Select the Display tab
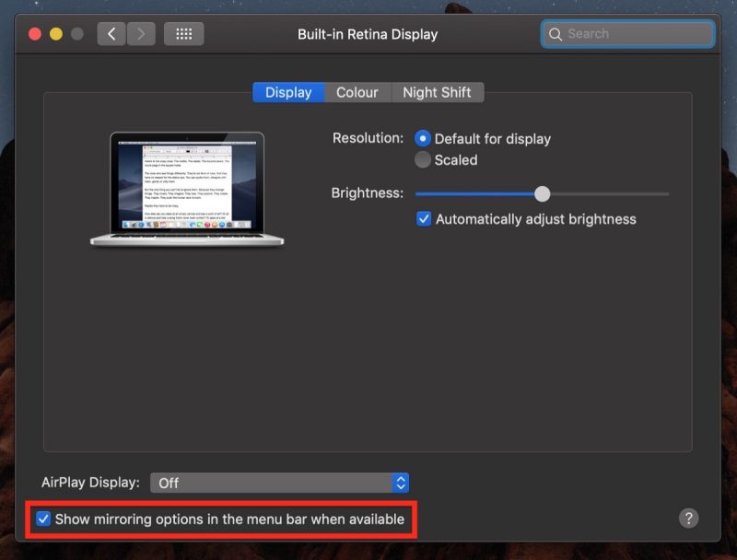 [288, 92]
